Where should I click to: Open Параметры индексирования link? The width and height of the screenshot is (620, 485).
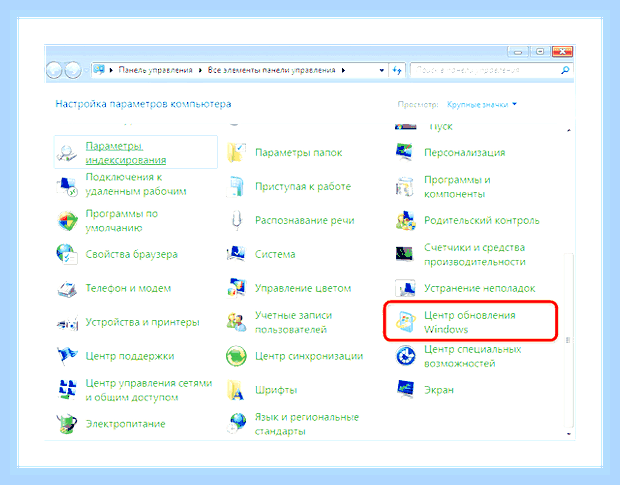(126, 153)
